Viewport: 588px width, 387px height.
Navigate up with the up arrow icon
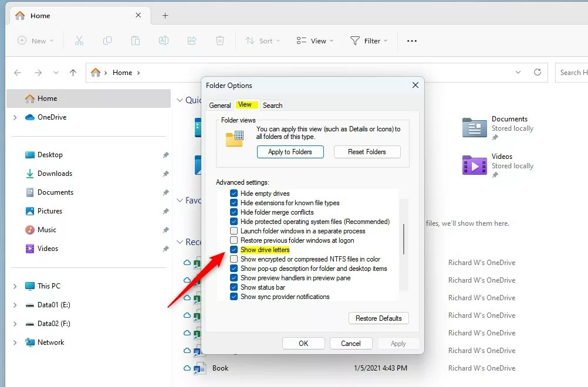pos(73,73)
